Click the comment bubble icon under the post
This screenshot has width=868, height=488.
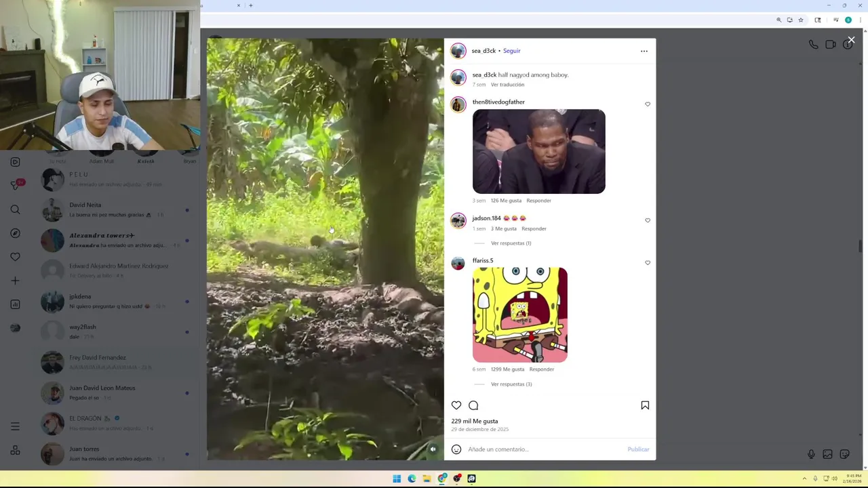click(473, 405)
